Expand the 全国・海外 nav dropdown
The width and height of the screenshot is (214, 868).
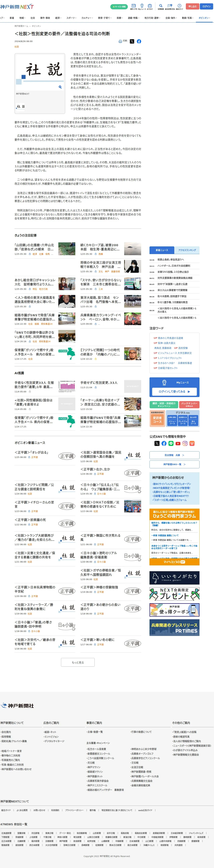tap(171, 18)
